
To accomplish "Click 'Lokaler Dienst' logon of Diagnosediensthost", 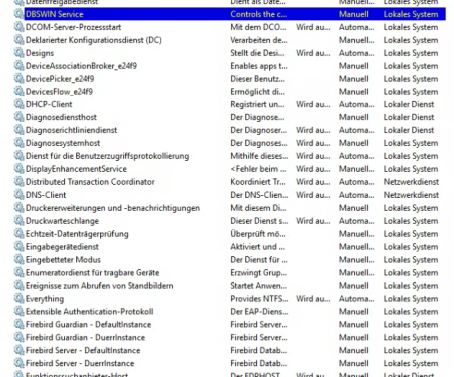I will tap(409, 117).
